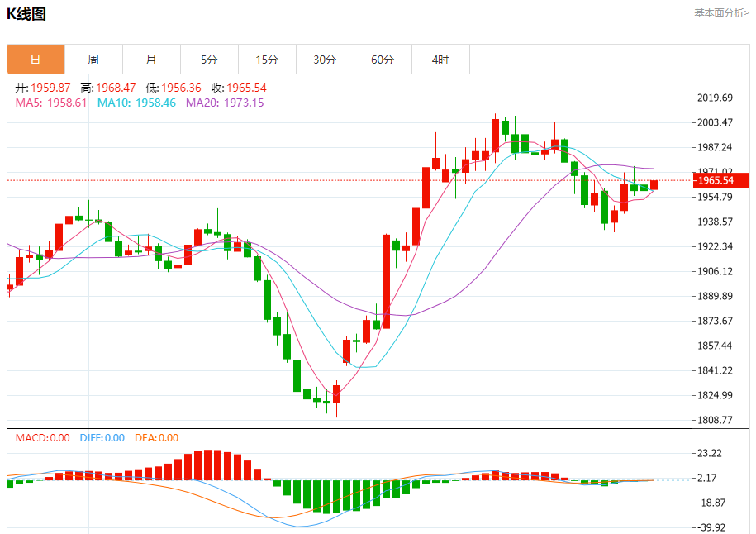This screenshot has width=756, height=534.
Task: Click the 低: 1956.36 low price value
Action: (x=174, y=88)
